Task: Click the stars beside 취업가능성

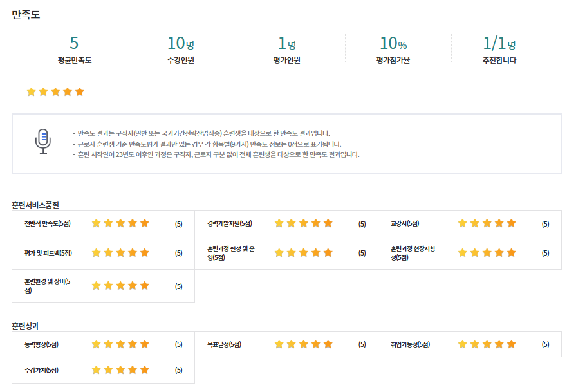Action: pos(487,344)
